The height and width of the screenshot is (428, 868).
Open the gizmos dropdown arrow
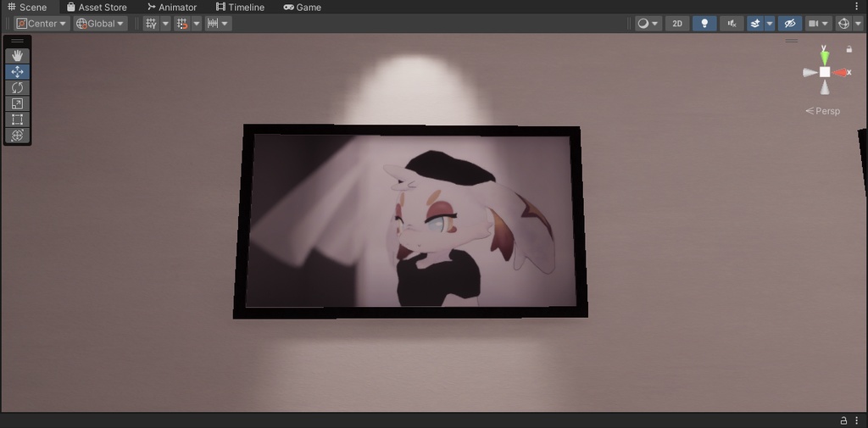pos(858,23)
